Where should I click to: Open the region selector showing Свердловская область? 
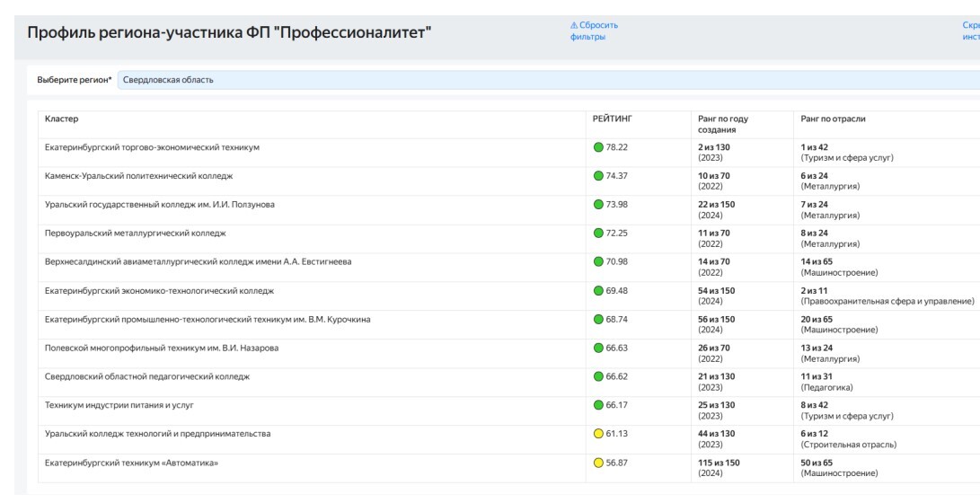[549, 80]
